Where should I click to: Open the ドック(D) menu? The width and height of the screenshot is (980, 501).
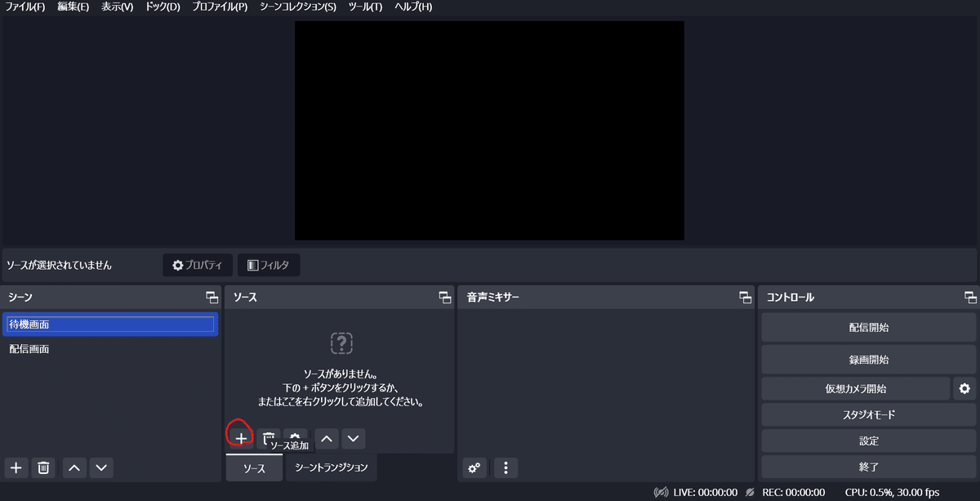(163, 7)
